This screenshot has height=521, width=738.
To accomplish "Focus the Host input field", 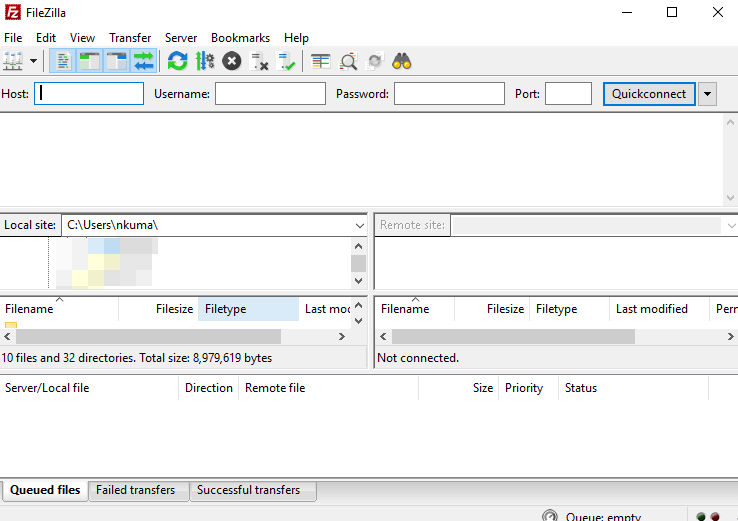I will (x=89, y=93).
